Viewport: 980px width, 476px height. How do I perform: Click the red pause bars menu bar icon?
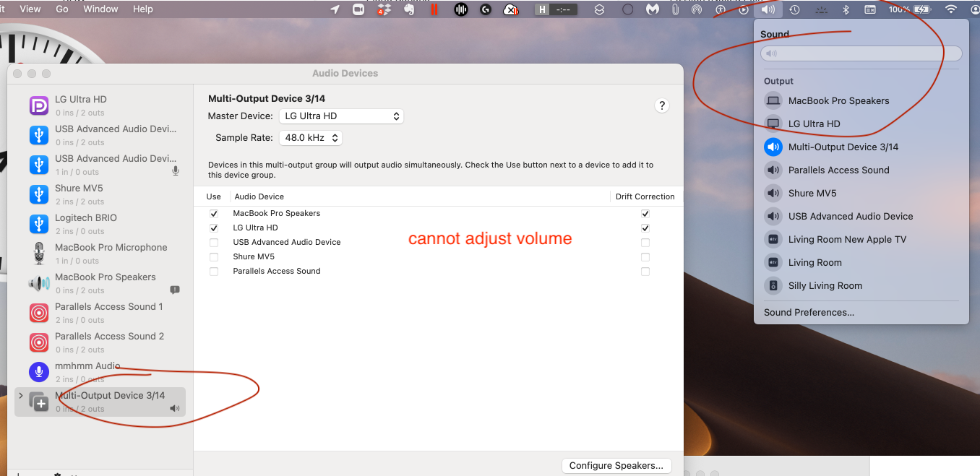[434, 9]
